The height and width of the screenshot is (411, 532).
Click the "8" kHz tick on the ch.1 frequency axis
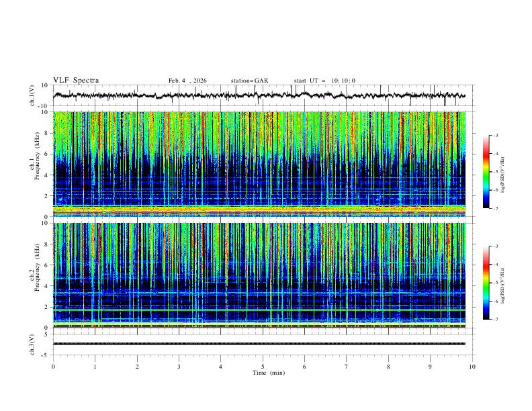pyautogui.click(x=46, y=133)
